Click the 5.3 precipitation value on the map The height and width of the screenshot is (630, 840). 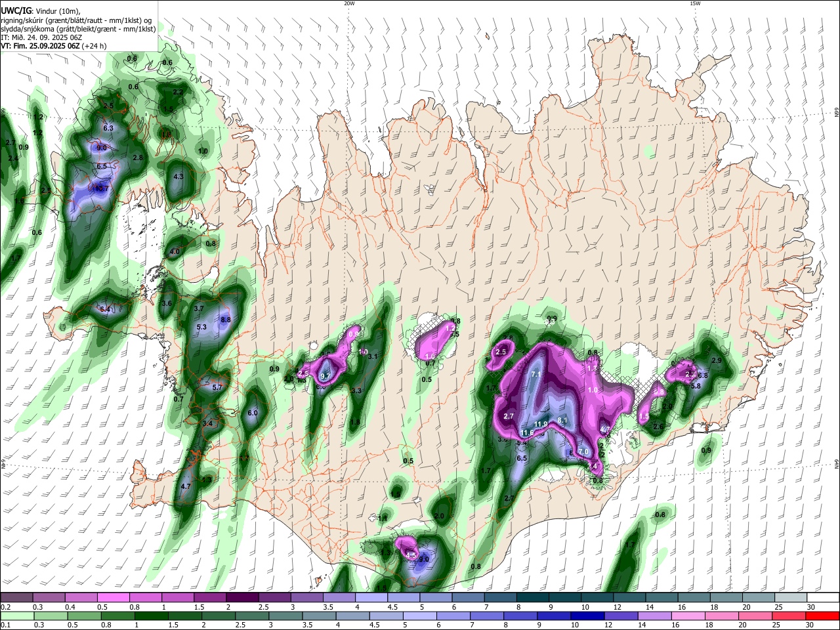pos(201,327)
